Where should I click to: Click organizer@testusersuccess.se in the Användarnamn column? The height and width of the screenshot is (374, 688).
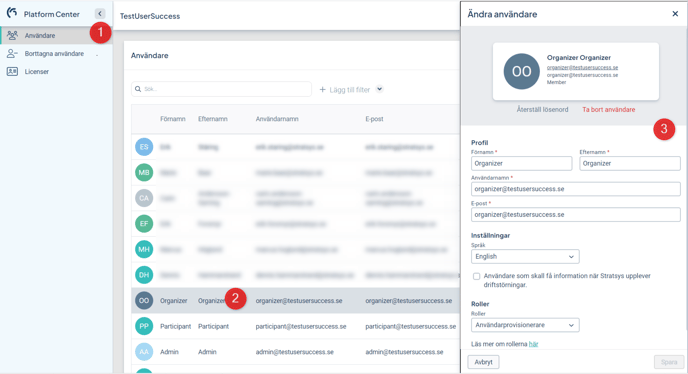pyautogui.click(x=299, y=301)
